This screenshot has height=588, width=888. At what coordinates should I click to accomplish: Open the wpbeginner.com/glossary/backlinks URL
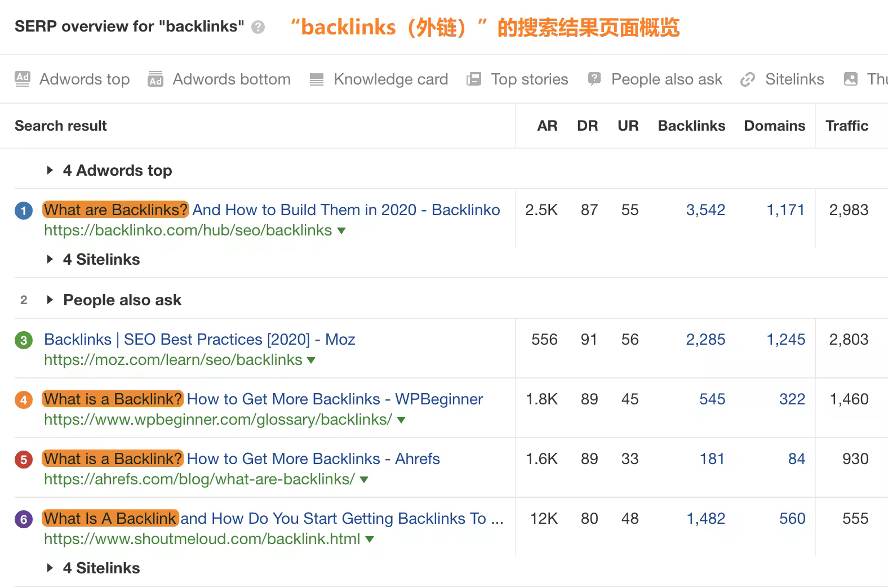point(218,420)
